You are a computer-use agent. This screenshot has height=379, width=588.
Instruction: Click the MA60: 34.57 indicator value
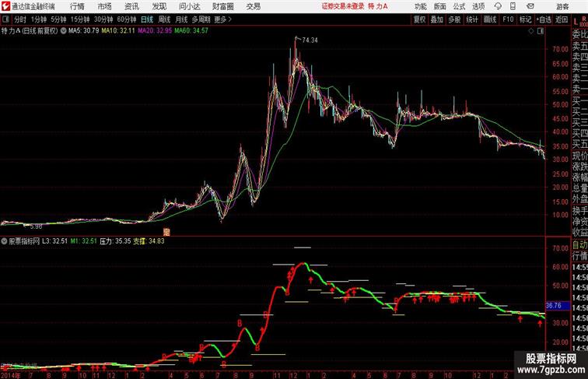[191, 31]
